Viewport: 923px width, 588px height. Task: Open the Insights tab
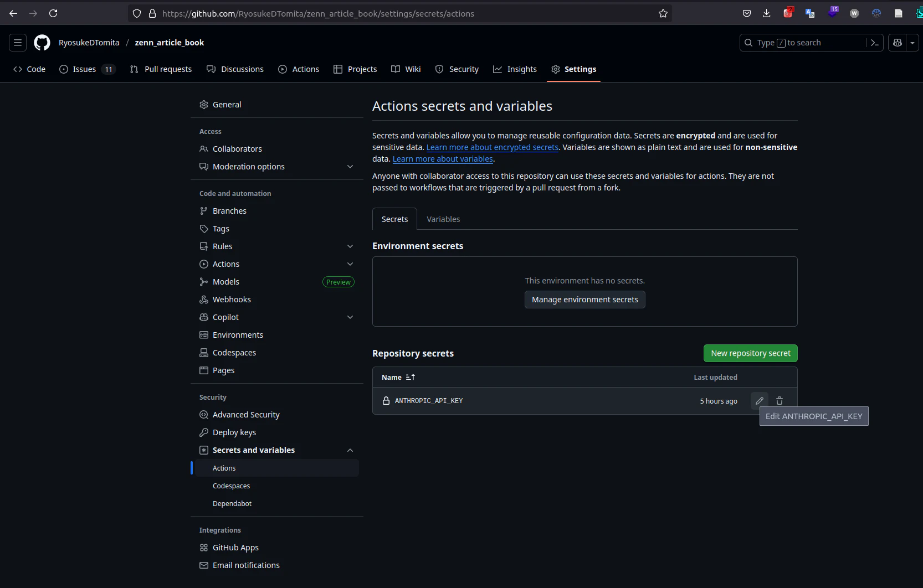(515, 69)
